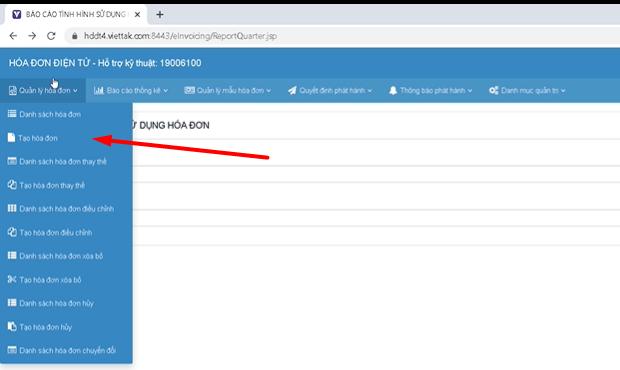Open the Danh mục quản trị menu label
Viewport: 620px width, 370px height.
click(x=530, y=91)
